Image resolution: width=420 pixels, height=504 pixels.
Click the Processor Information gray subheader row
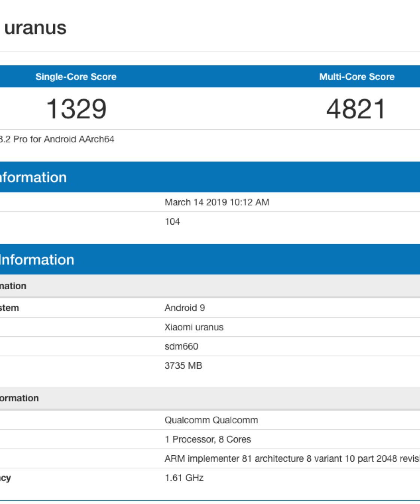[x=19, y=398]
